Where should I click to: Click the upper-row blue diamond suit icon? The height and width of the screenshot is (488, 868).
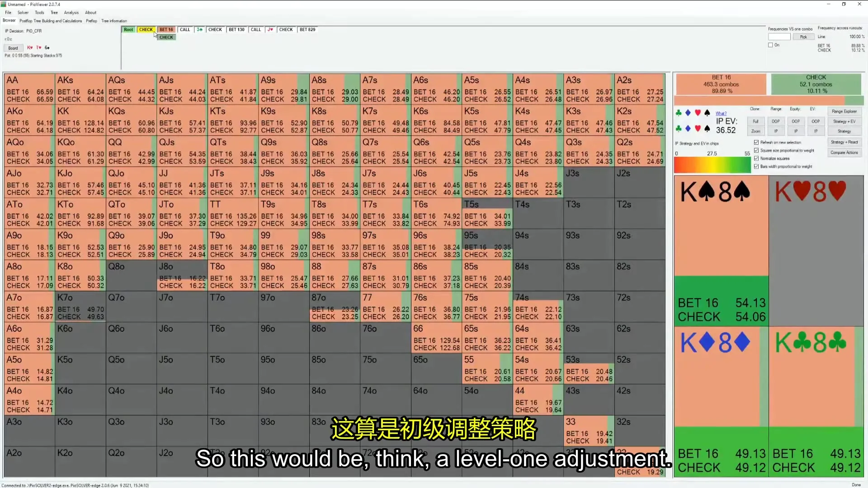tap(688, 113)
